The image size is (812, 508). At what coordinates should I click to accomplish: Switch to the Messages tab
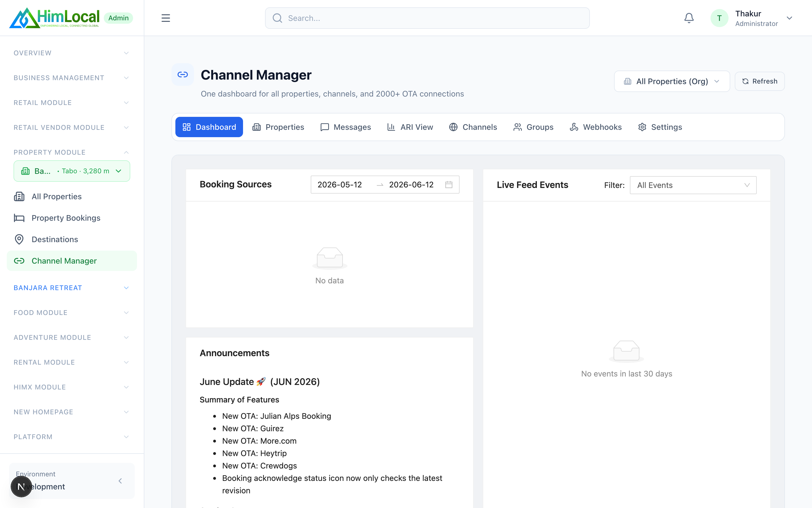(x=346, y=127)
